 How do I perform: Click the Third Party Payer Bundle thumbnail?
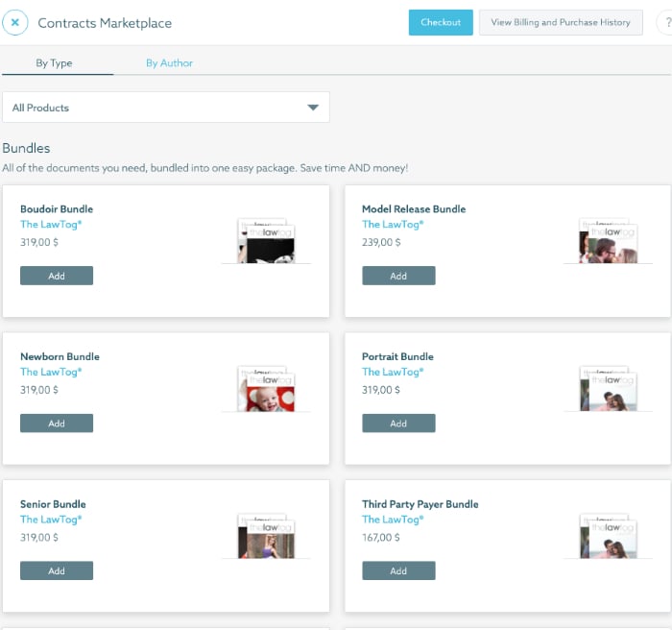click(x=609, y=536)
